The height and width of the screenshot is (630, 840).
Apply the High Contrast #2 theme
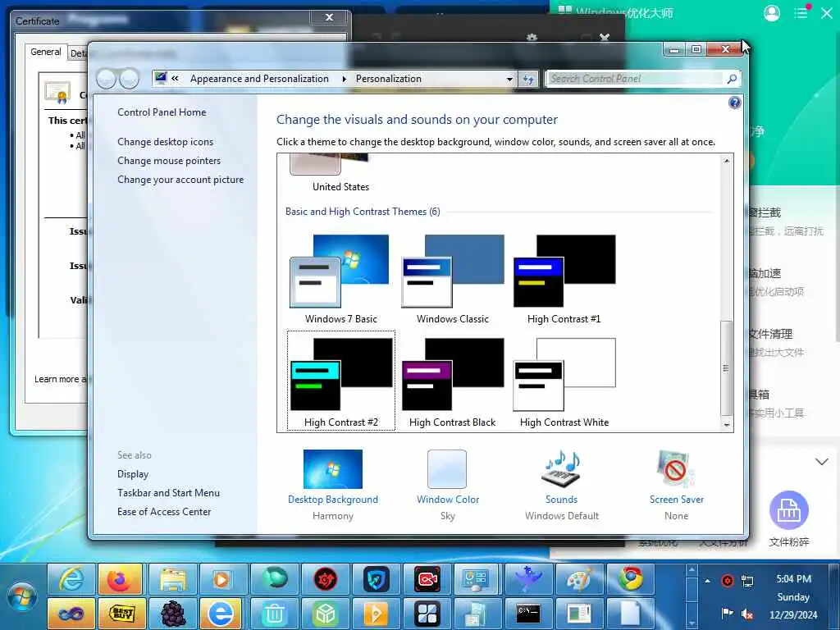(340, 381)
